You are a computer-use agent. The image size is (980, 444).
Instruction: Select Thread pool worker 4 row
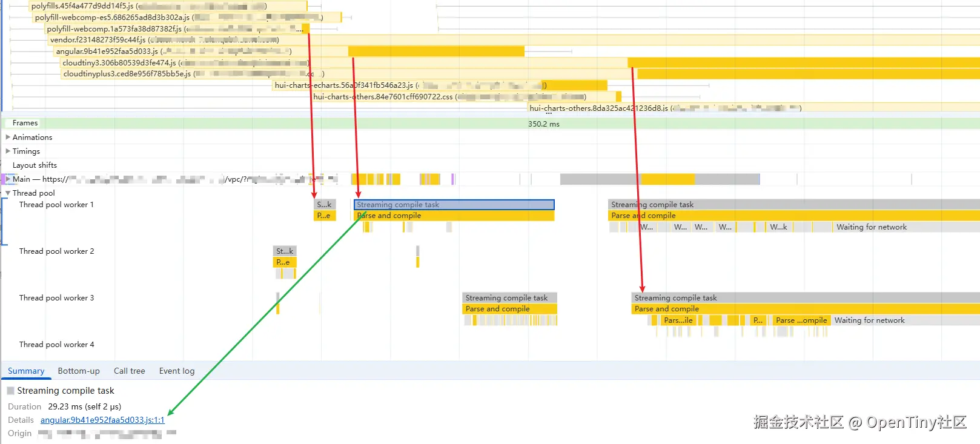[x=56, y=345]
